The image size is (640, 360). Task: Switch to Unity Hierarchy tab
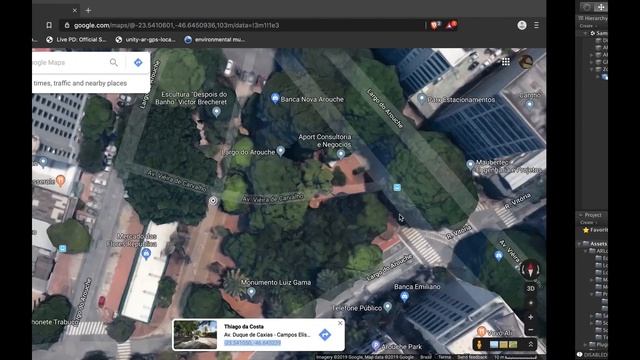point(594,18)
